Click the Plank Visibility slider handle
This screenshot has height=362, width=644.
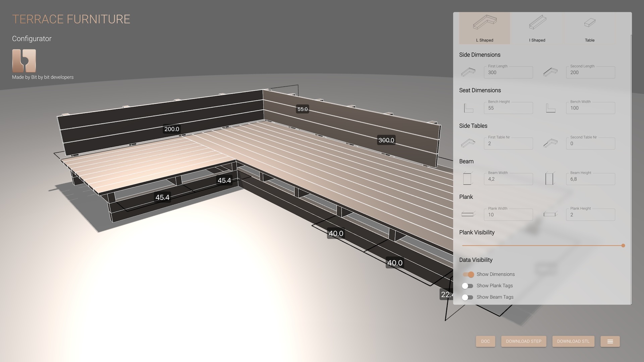(x=623, y=246)
